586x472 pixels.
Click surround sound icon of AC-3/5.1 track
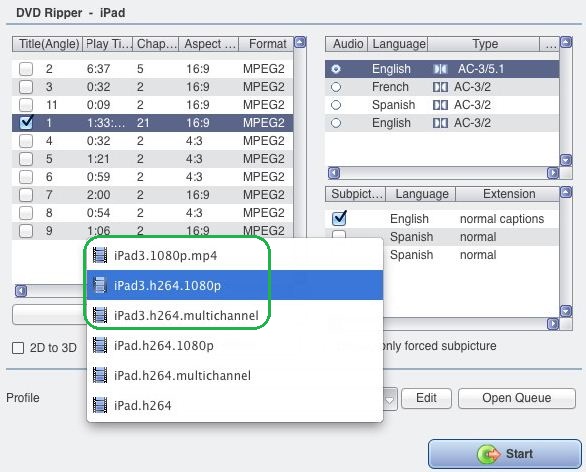click(440, 69)
